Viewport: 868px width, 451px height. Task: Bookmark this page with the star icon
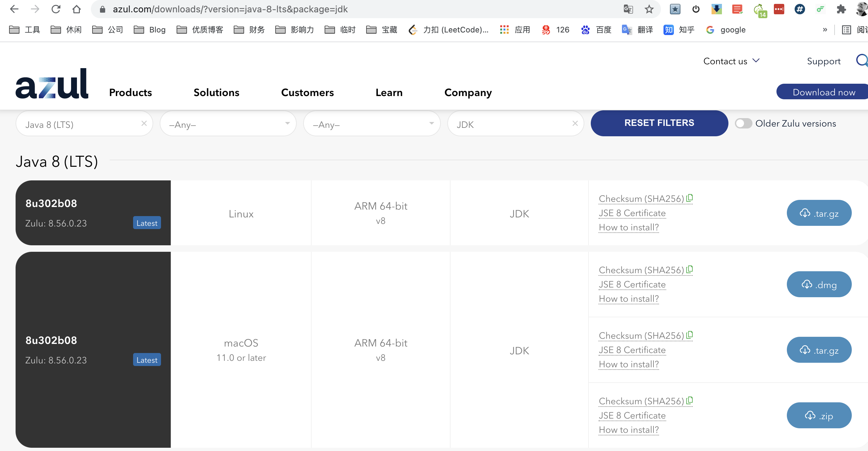(649, 9)
